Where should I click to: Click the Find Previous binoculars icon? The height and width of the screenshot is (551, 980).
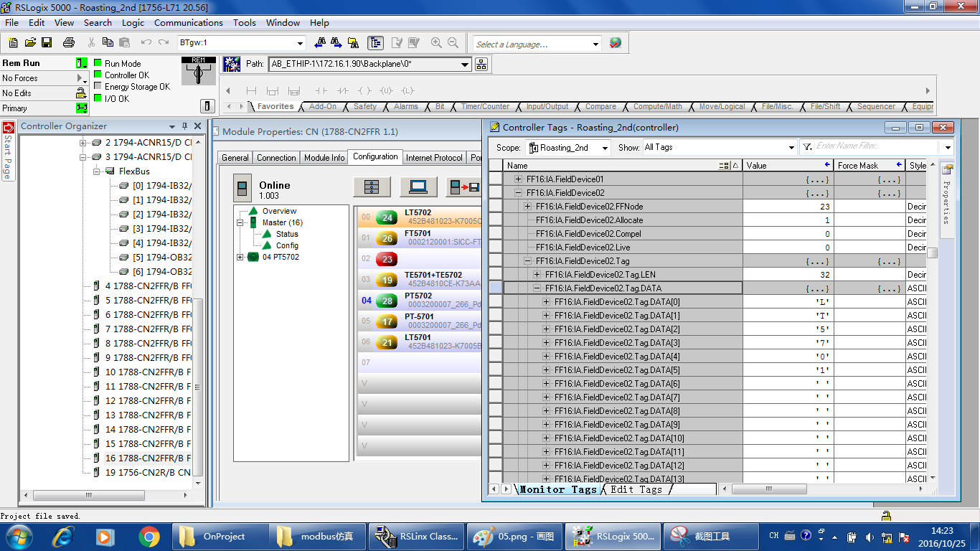click(320, 43)
